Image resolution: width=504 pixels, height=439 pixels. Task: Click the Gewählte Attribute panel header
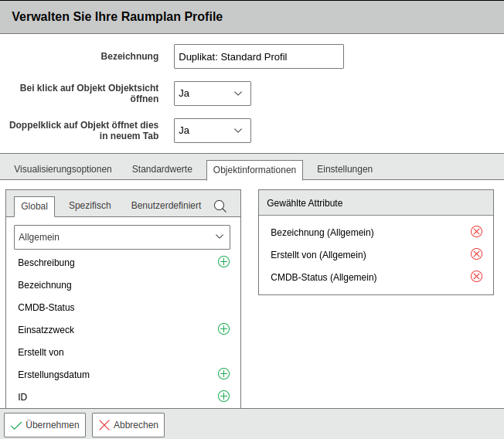coord(376,202)
